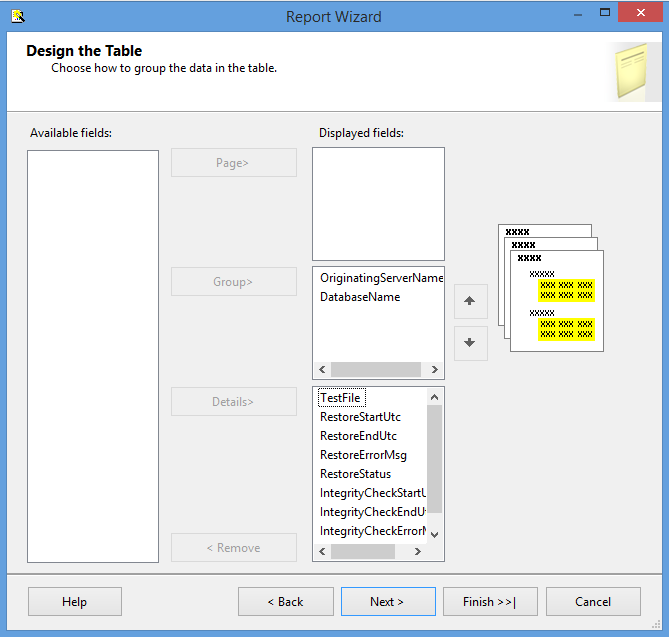Click the group list scroll right arrow
The width and height of the screenshot is (669, 637).
click(x=434, y=369)
